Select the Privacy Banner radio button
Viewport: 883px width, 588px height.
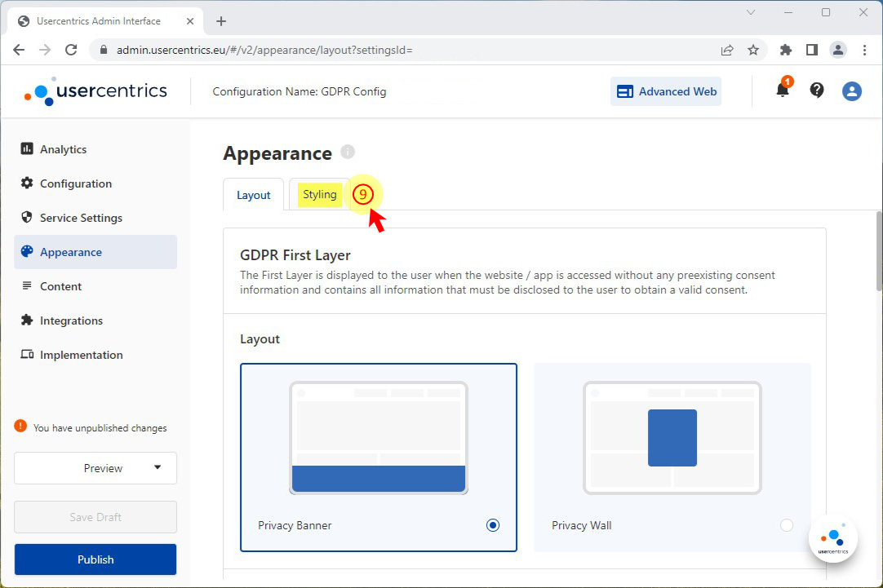tap(493, 525)
